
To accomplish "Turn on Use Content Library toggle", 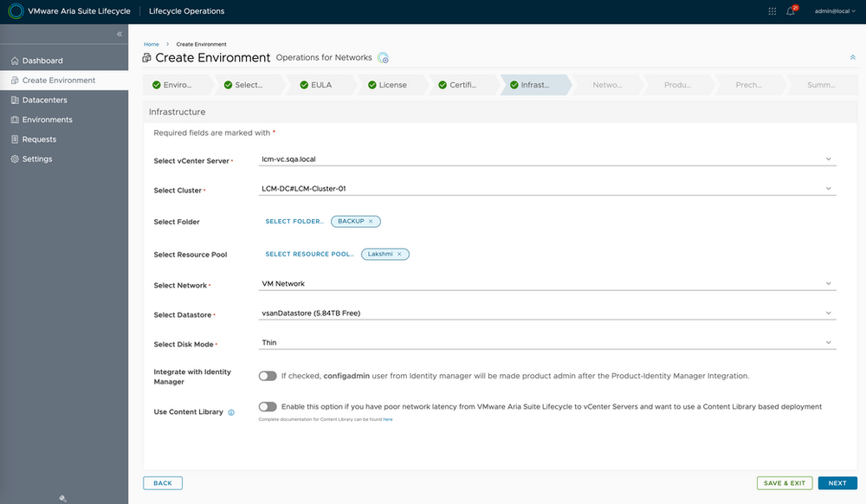I will [x=268, y=406].
